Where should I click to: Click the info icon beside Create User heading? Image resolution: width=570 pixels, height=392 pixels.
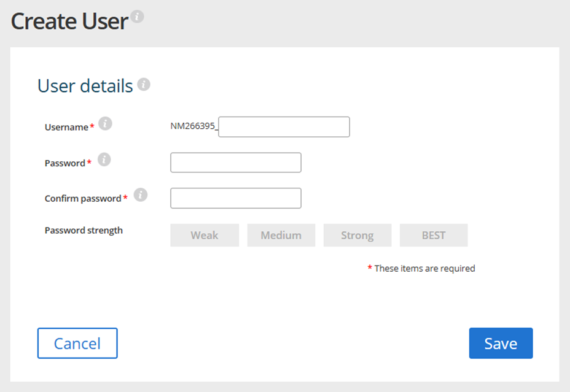pos(137,17)
